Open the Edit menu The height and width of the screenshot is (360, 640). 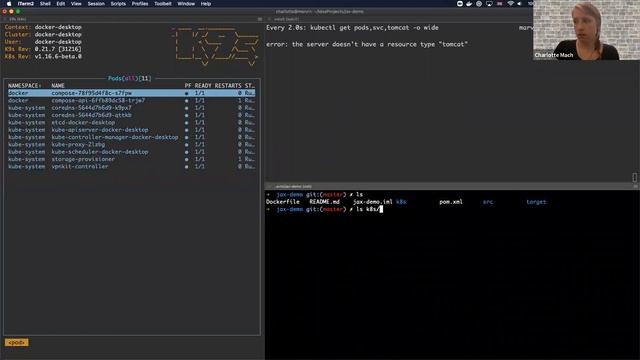click(x=61, y=4)
